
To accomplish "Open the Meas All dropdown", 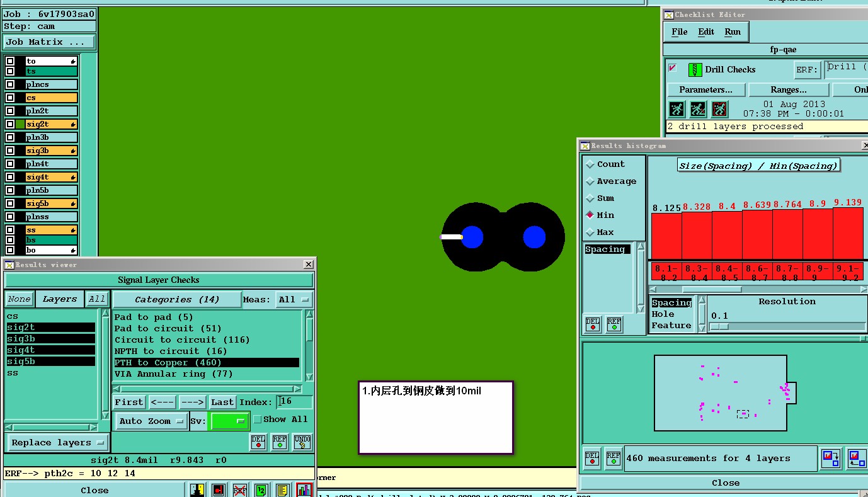I will [x=295, y=300].
